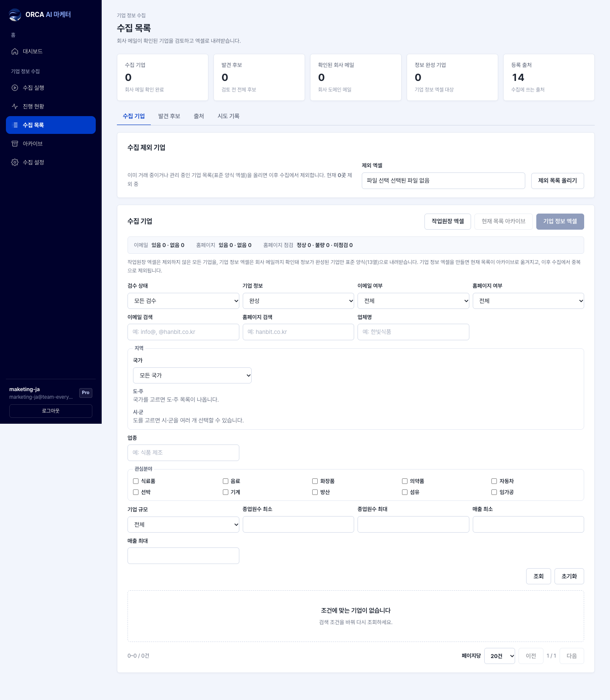Click the 파일 선택 file chooser
610x700 pixels.
pos(444,181)
